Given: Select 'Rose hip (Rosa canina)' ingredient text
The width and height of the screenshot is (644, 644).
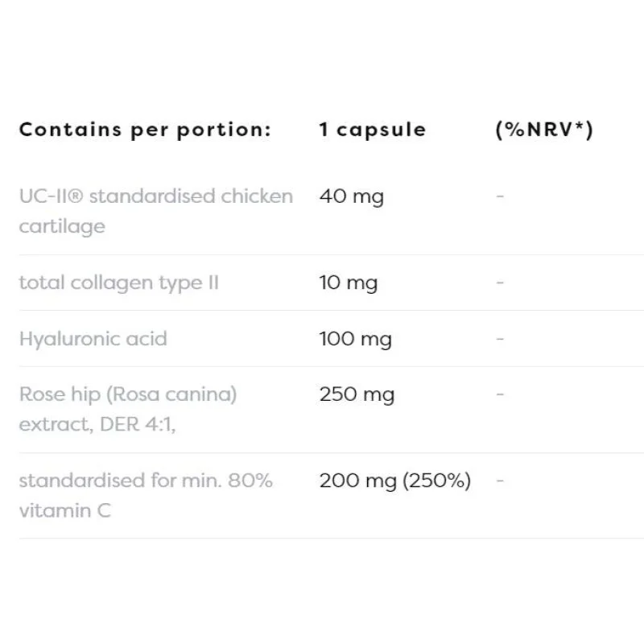Looking at the screenshot, I should (x=128, y=394).
